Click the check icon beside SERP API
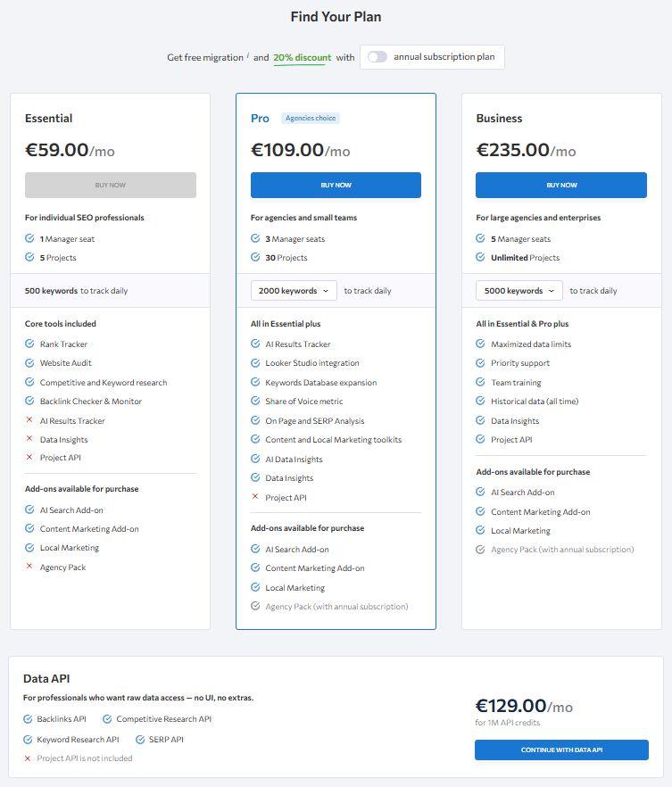The image size is (672, 787). [140, 739]
